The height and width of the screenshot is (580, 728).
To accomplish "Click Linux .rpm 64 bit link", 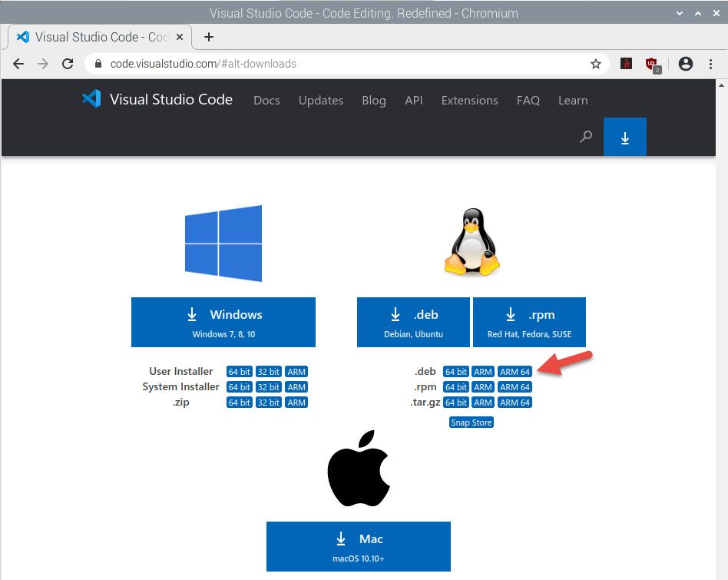I will pyautogui.click(x=456, y=387).
